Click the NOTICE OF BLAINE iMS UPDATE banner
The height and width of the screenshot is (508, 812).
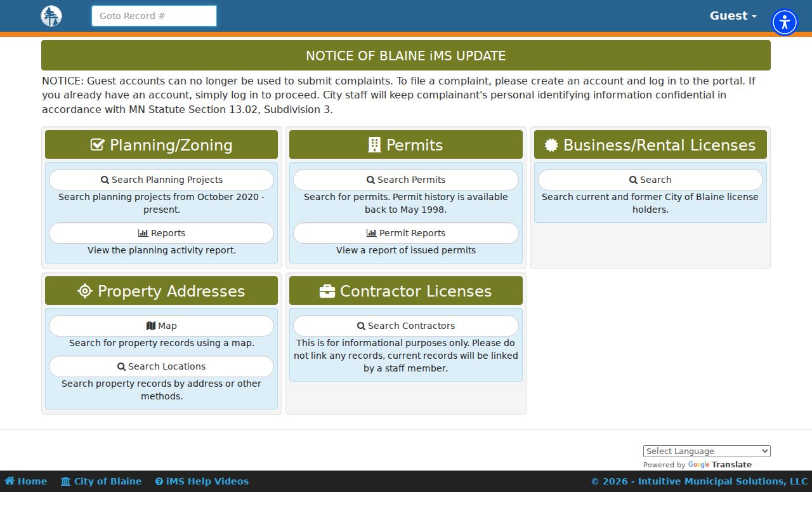(406, 55)
